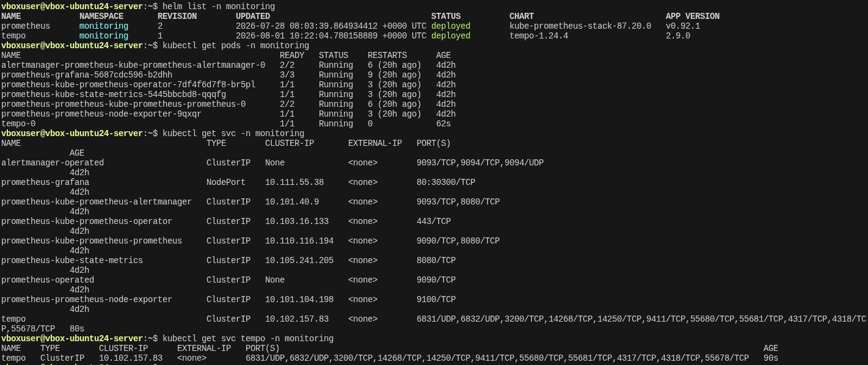
Task: Select the 'helm list -n monitoring' command text
Action: (x=219, y=7)
